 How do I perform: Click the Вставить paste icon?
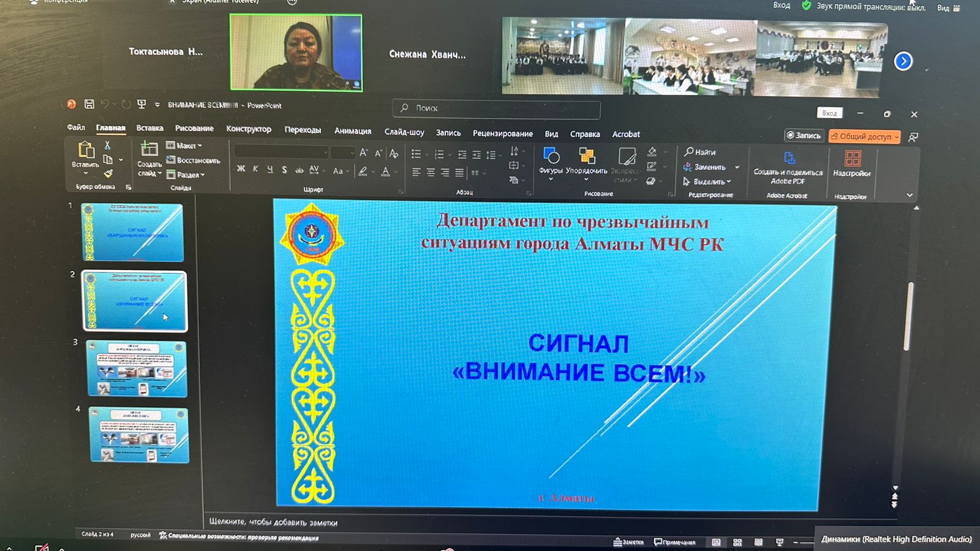tap(86, 151)
